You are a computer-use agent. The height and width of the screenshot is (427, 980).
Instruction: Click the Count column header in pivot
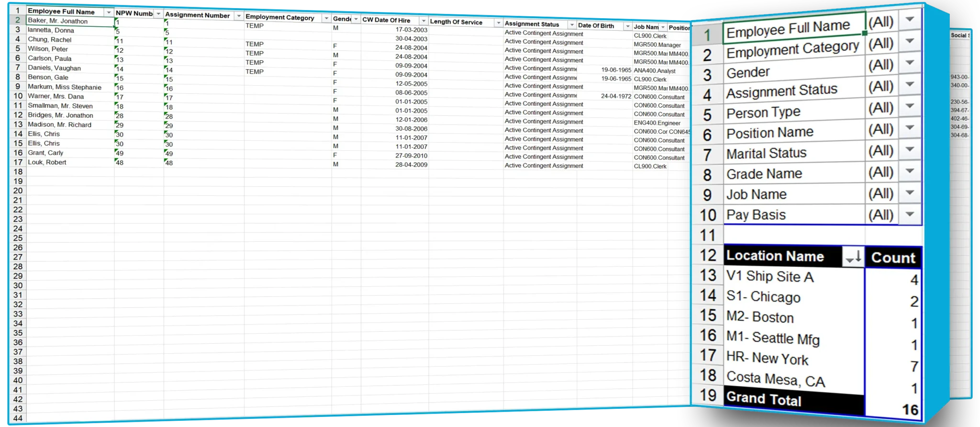click(x=893, y=258)
